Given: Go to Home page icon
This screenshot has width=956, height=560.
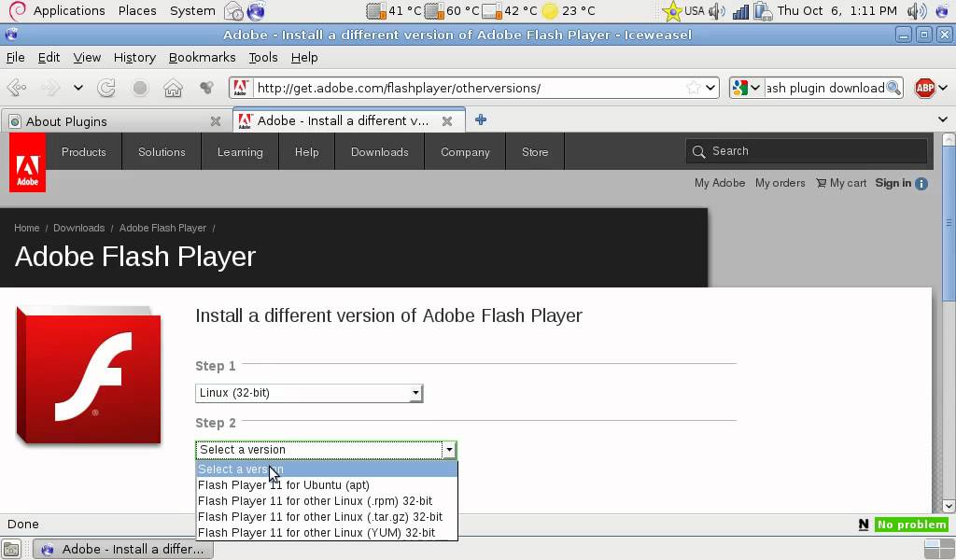Looking at the screenshot, I should 173,88.
